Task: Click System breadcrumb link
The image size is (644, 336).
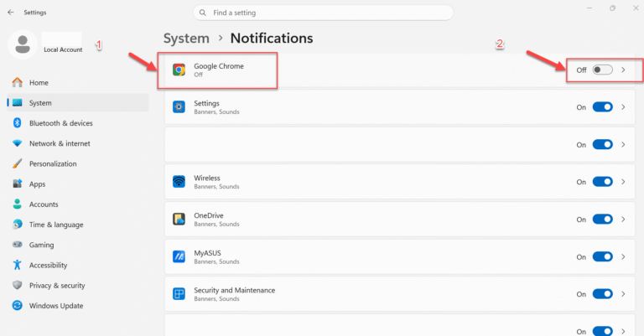Action: pyautogui.click(x=186, y=39)
